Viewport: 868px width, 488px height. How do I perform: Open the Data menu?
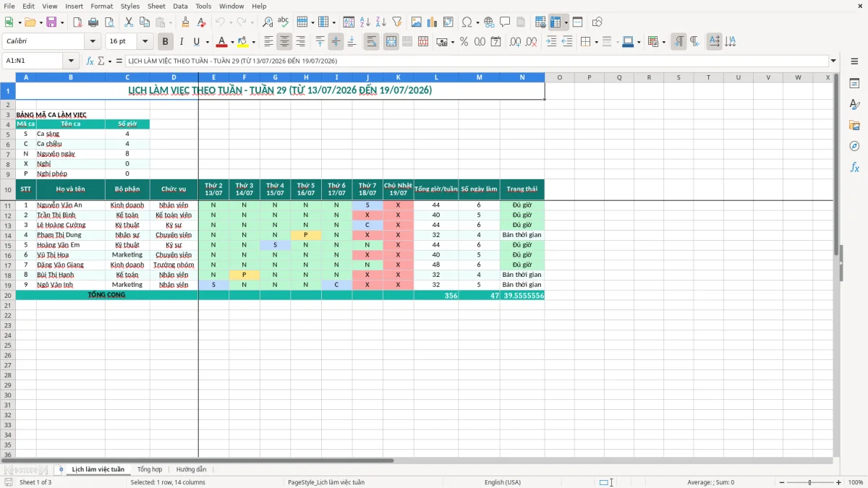pos(181,6)
